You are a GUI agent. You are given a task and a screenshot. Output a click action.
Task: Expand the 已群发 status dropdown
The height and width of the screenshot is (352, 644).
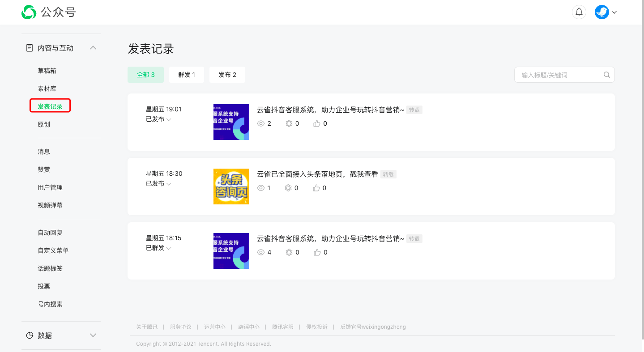(x=169, y=248)
